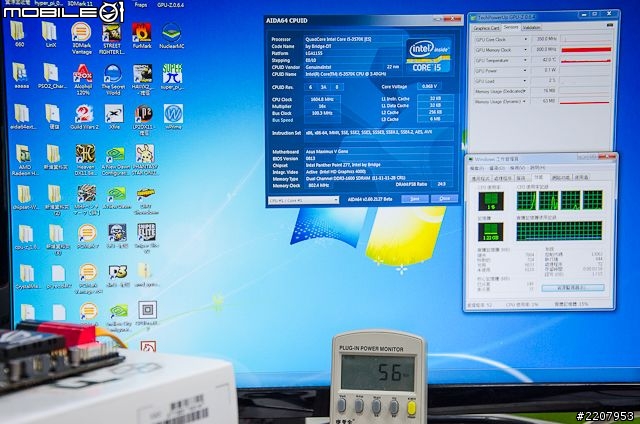
Task: Click the Motherboard value Asus Maximus V Gene
Action: pyautogui.click(x=327, y=151)
